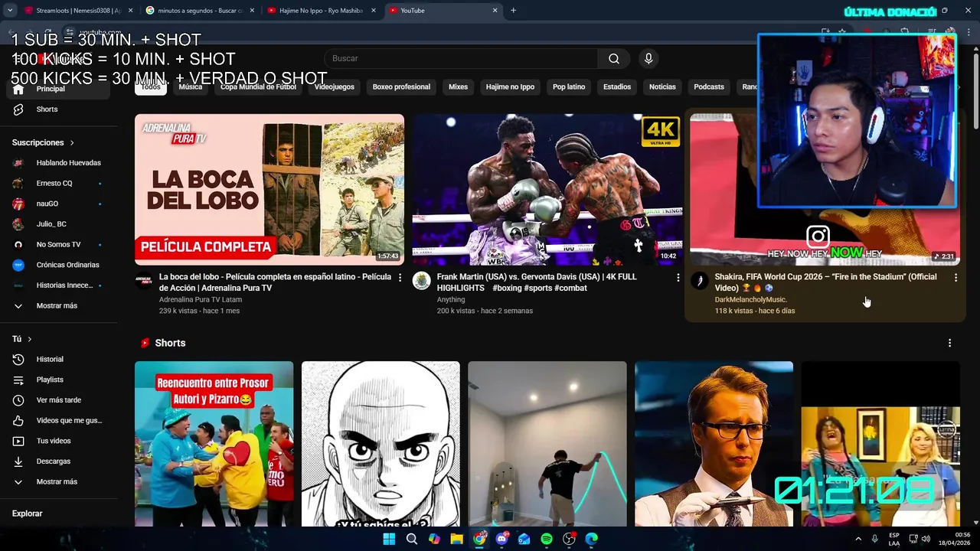Open options for Shakira video
Screen dimensions: 980x551
pyautogui.click(x=955, y=278)
